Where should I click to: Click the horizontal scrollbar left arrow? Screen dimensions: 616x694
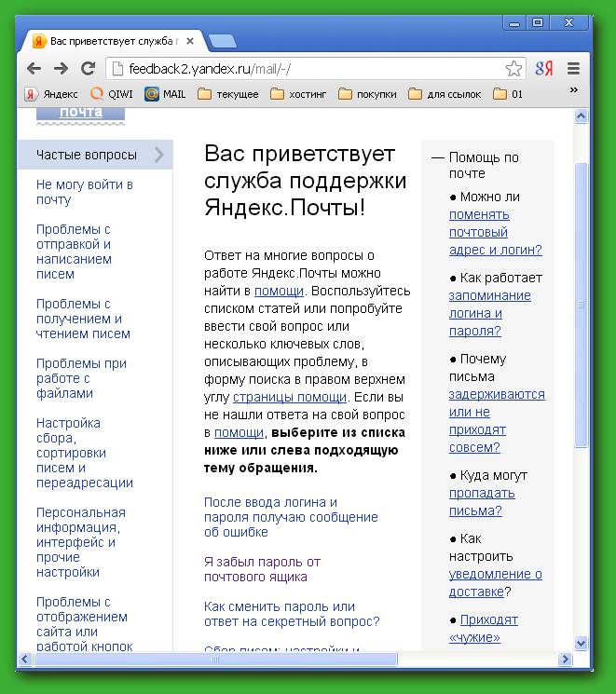(x=25, y=659)
